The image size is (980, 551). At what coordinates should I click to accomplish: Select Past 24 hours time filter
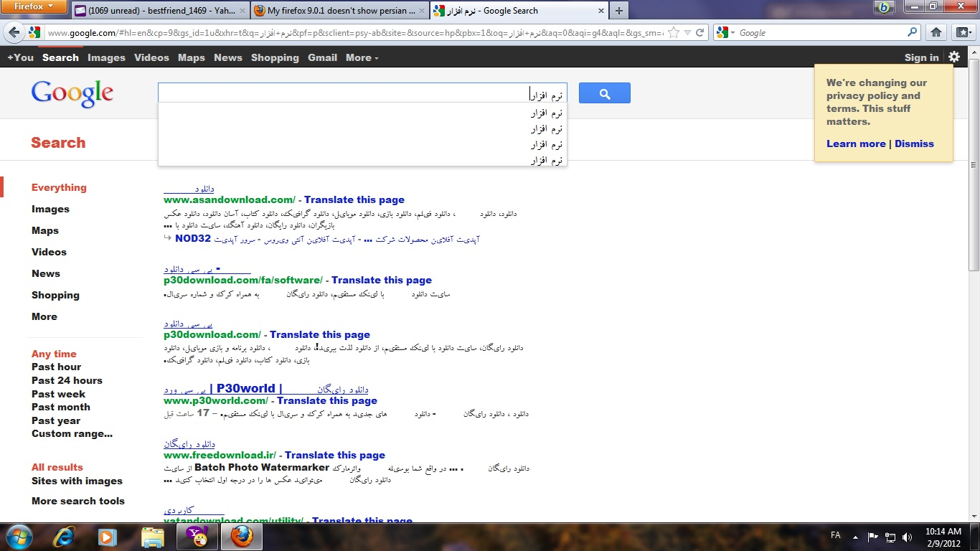point(67,380)
